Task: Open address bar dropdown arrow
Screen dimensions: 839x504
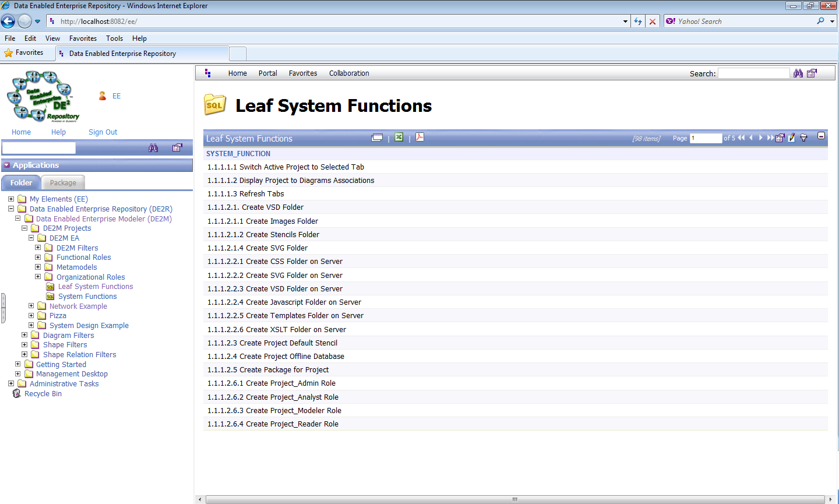Action: (625, 22)
